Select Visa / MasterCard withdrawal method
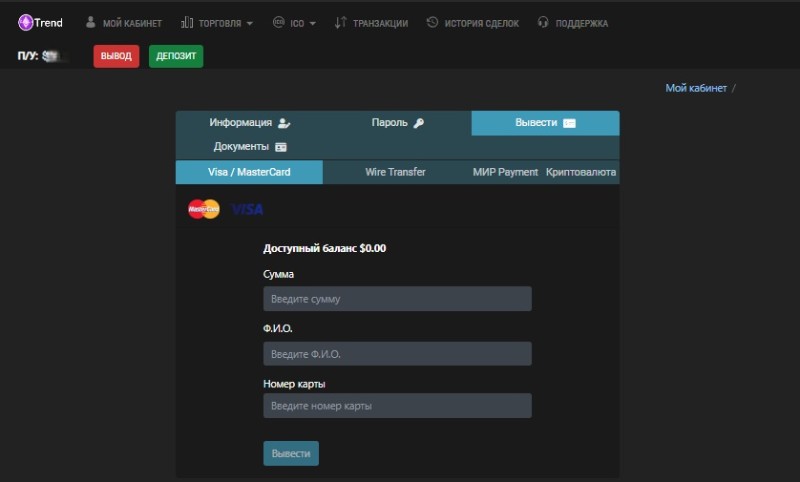This screenshot has width=800, height=482. tap(249, 172)
